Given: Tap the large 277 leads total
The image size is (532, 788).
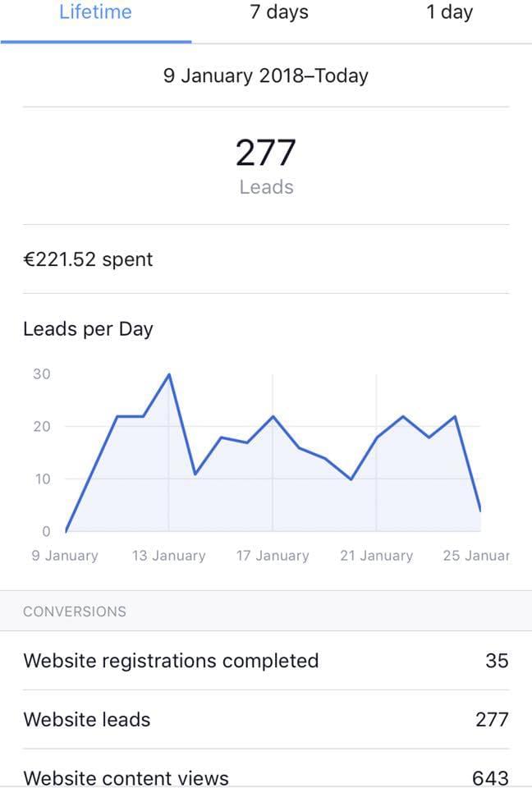Looking at the screenshot, I should (x=266, y=153).
